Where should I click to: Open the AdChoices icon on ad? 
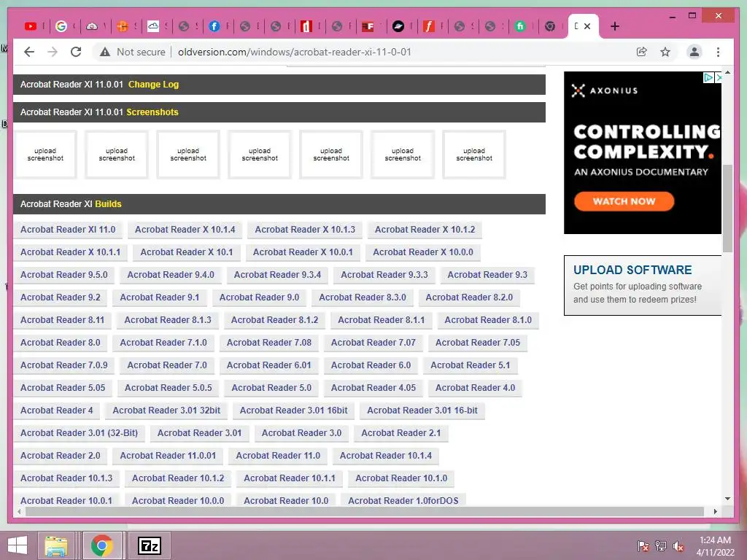708,77
